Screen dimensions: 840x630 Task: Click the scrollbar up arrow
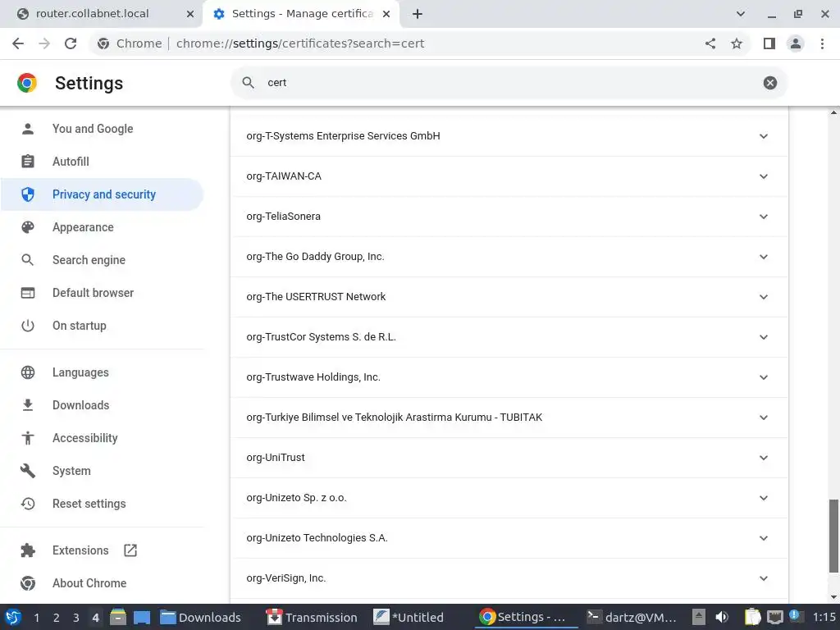[833, 112]
